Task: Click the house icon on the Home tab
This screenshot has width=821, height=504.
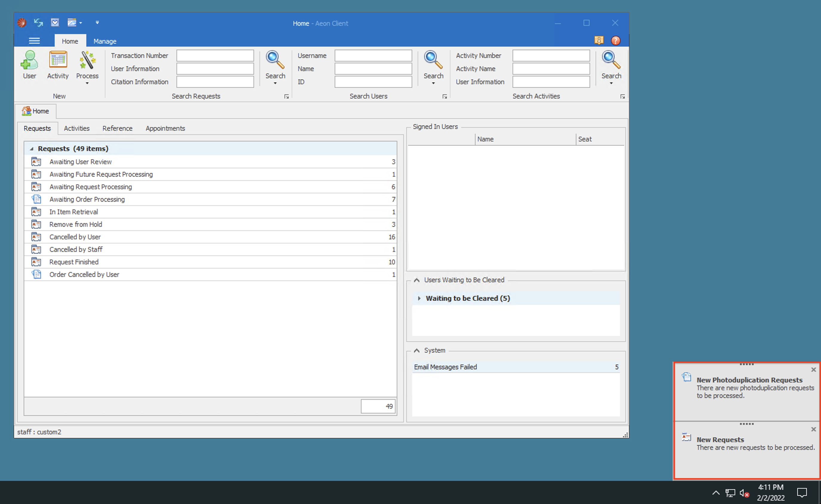Action: pyautogui.click(x=26, y=111)
